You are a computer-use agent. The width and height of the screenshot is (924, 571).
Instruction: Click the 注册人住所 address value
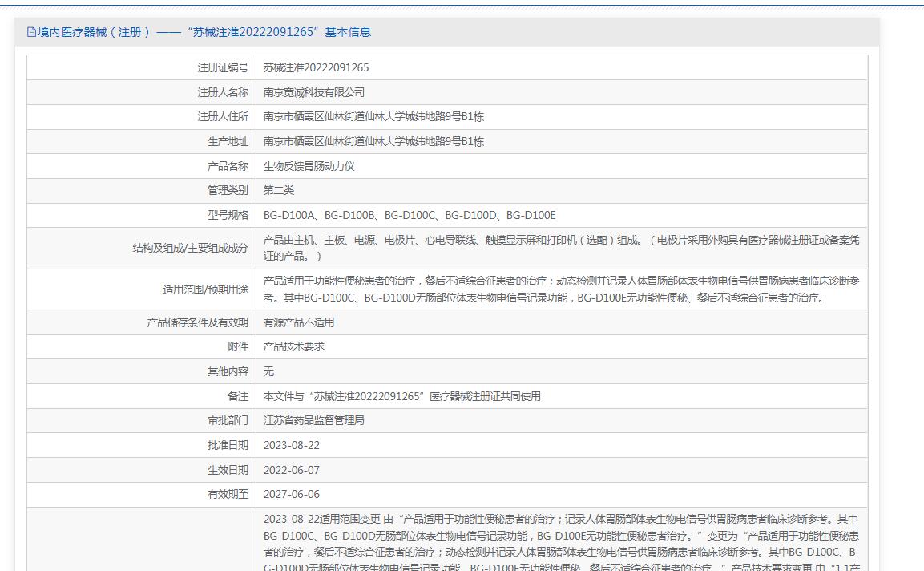(x=373, y=117)
